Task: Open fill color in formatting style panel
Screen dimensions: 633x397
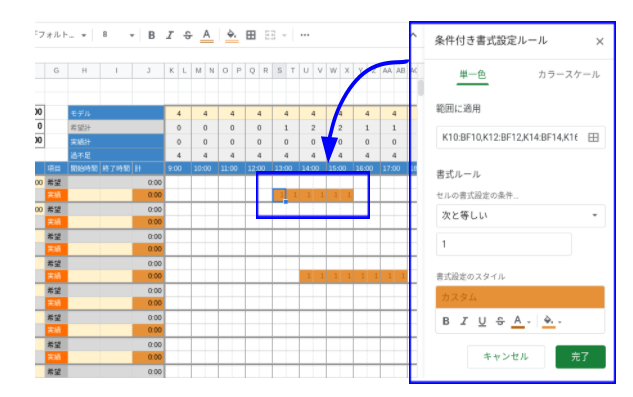Action: pyautogui.click(x=551, y=321)
